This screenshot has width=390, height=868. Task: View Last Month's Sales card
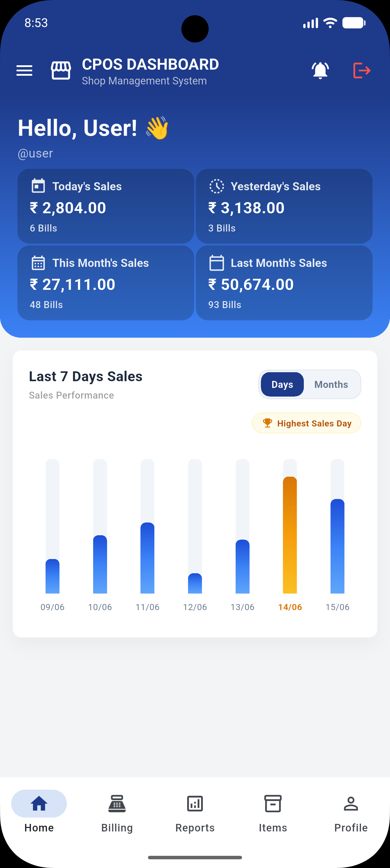pyautogui.click(x=284, y=283)
